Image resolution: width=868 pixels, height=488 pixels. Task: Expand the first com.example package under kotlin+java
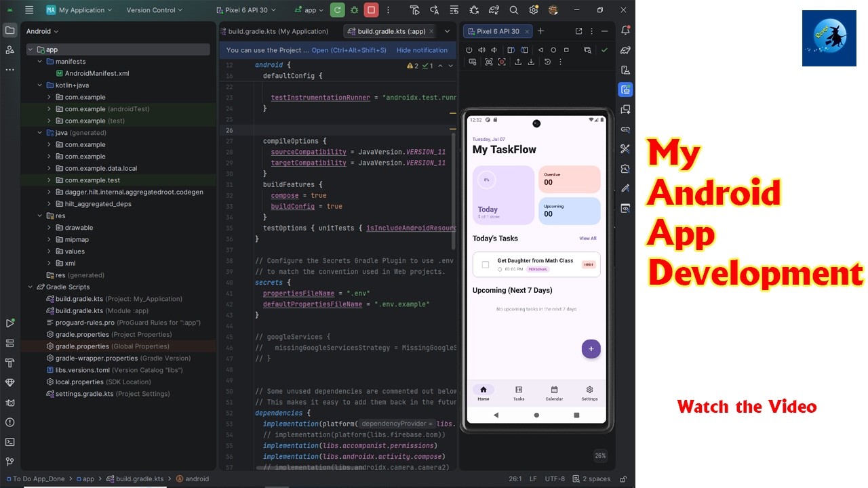point(50,97)
